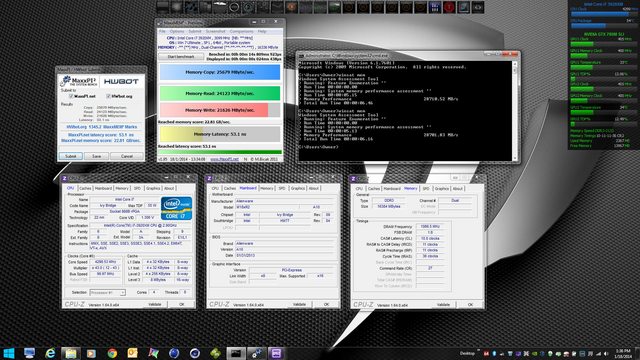Click the 16384 MBytes size value
The width and height of the screenshot is (640, 360).
coord(389,207)
